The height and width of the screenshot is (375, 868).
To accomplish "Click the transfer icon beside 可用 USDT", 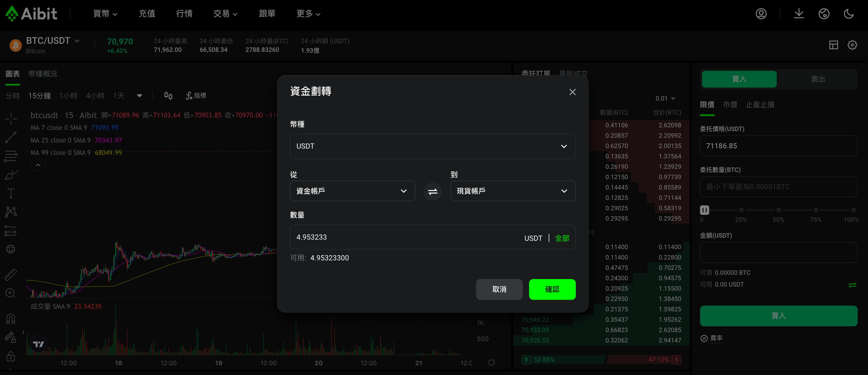I will click(852, 285).
